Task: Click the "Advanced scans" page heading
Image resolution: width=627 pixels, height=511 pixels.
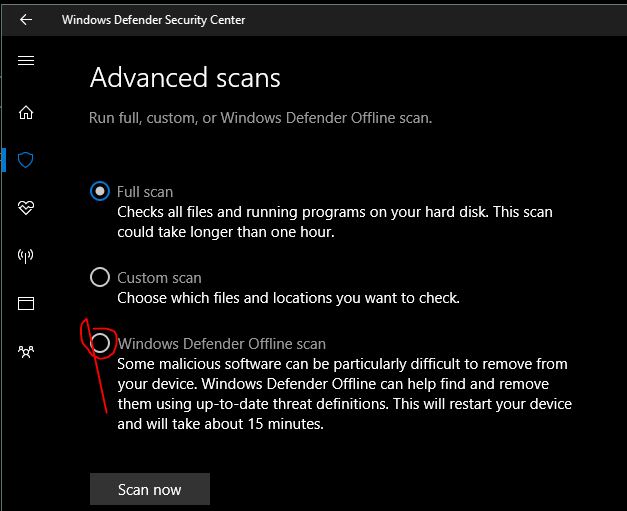Action: 185,77
